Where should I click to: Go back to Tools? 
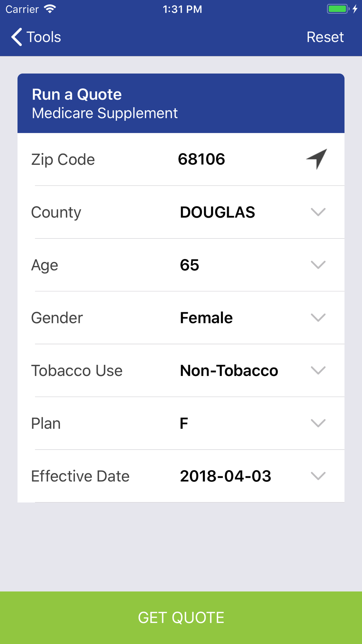click(x=43, y=37)
